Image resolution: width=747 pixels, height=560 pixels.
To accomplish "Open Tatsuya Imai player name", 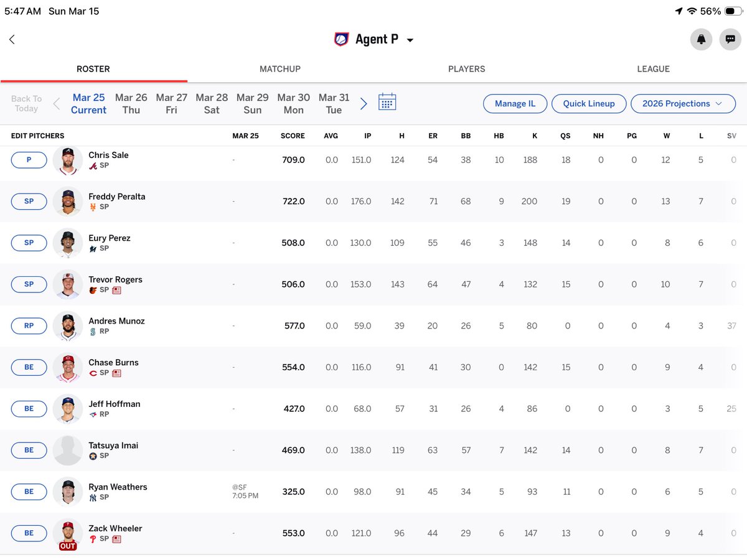I will point(113,446).
